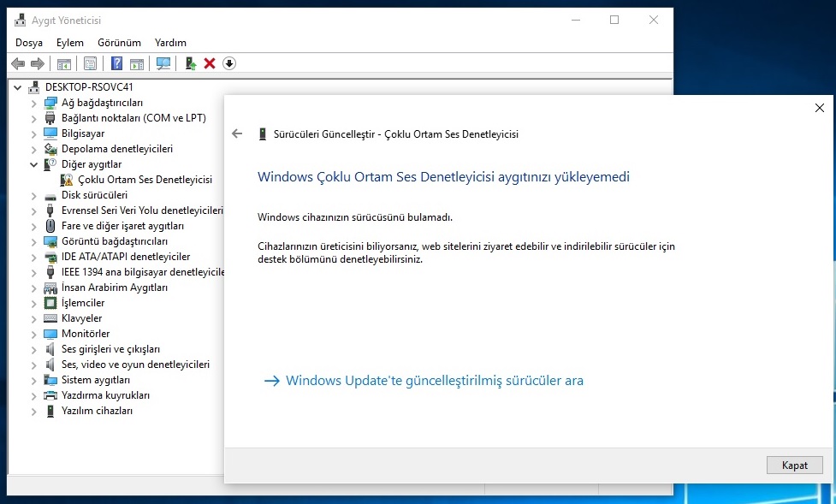Open the help question mark toolbar icon

[x=116, y=64]
